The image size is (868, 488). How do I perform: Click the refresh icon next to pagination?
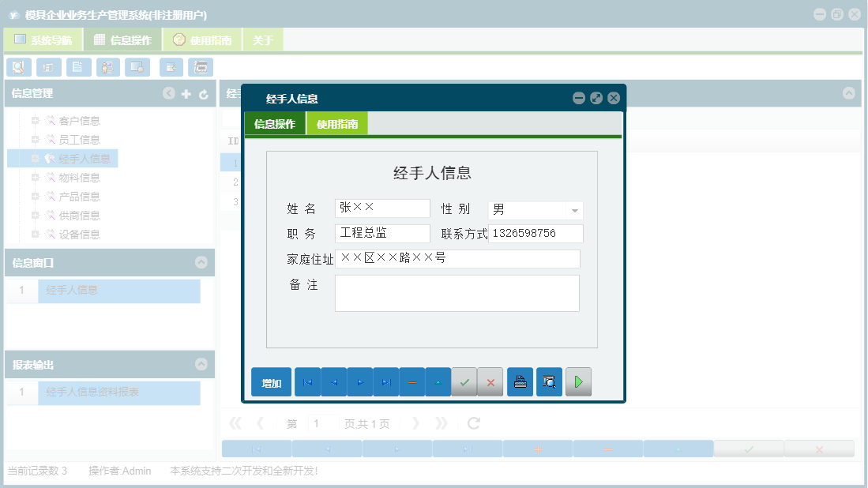473,422
